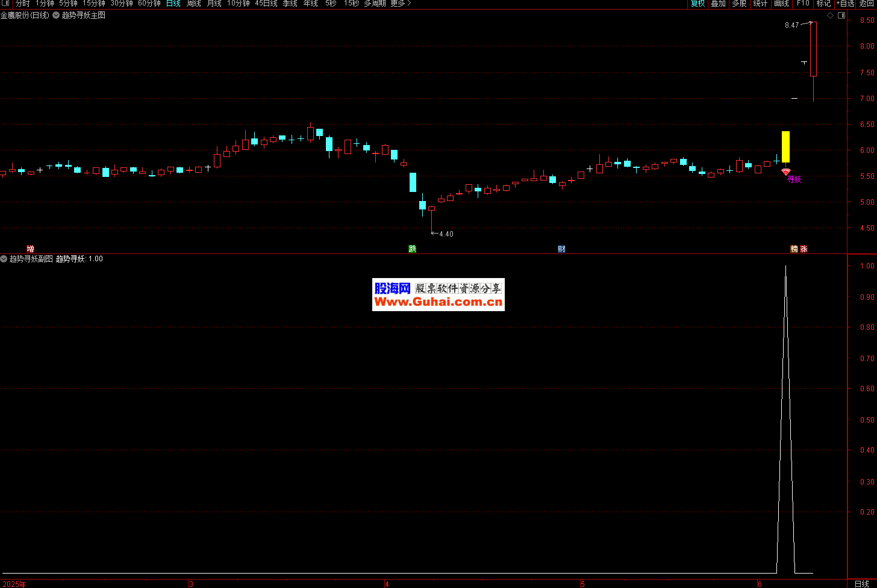Click the 榜 event marker
The height and width of the screenshot is (588, 877).
tap(794, 249)
